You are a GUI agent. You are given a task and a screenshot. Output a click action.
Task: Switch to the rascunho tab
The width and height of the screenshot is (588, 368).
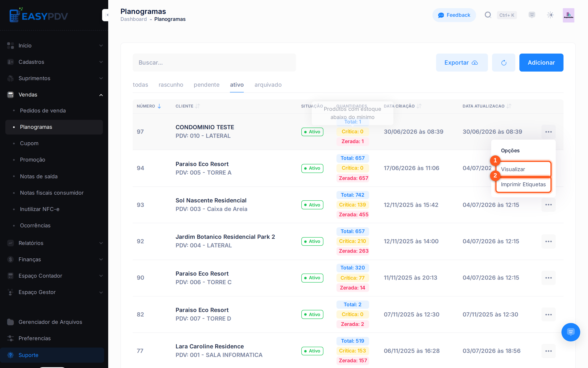pyautogui.click(x=171, y=85)
